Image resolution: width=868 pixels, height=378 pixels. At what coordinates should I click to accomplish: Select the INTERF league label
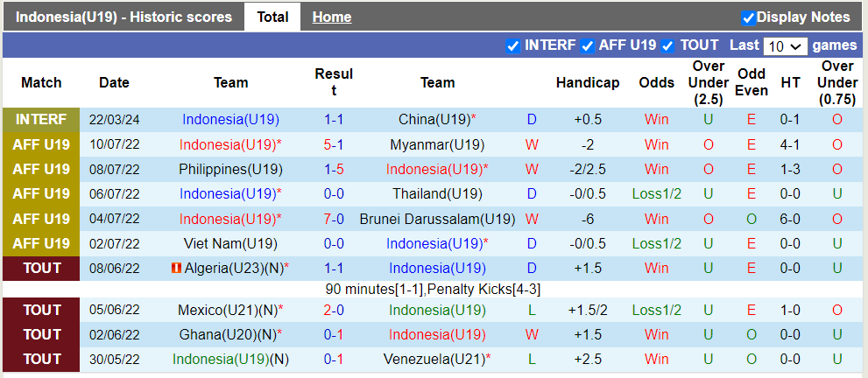pyautogui.click(x=41, y=120)
